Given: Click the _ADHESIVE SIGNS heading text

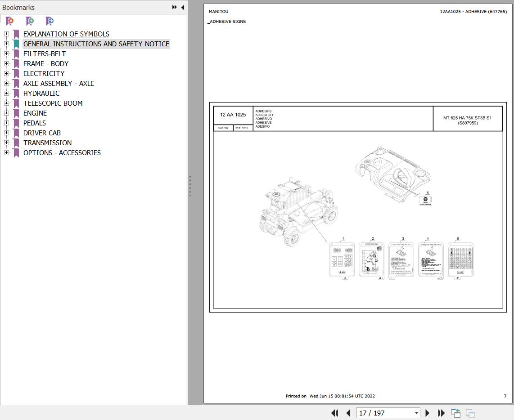Looking at the screenshot, I should (227, 22).
